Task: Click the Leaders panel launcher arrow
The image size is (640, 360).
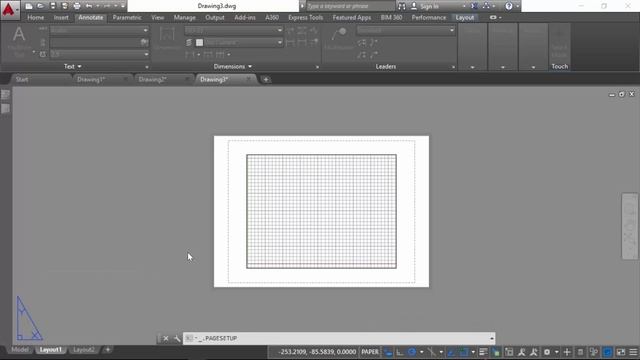Action: click(x=453, y=67)
